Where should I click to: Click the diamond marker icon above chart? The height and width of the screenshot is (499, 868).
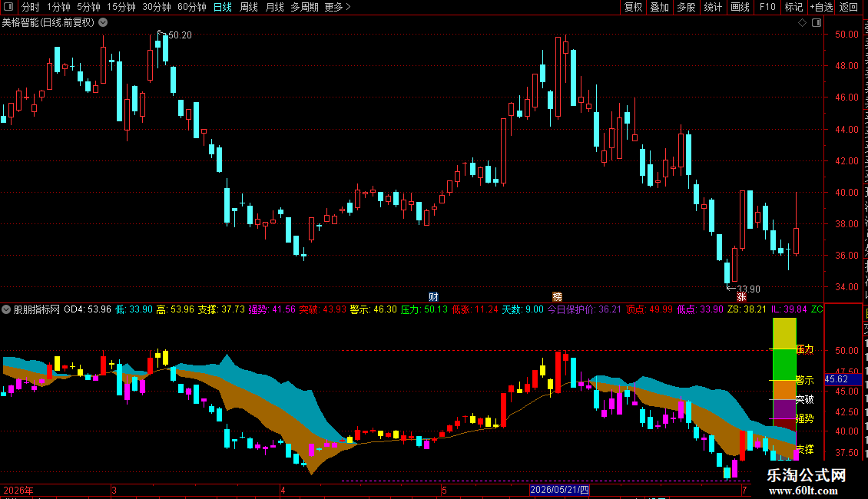[802, 23]
